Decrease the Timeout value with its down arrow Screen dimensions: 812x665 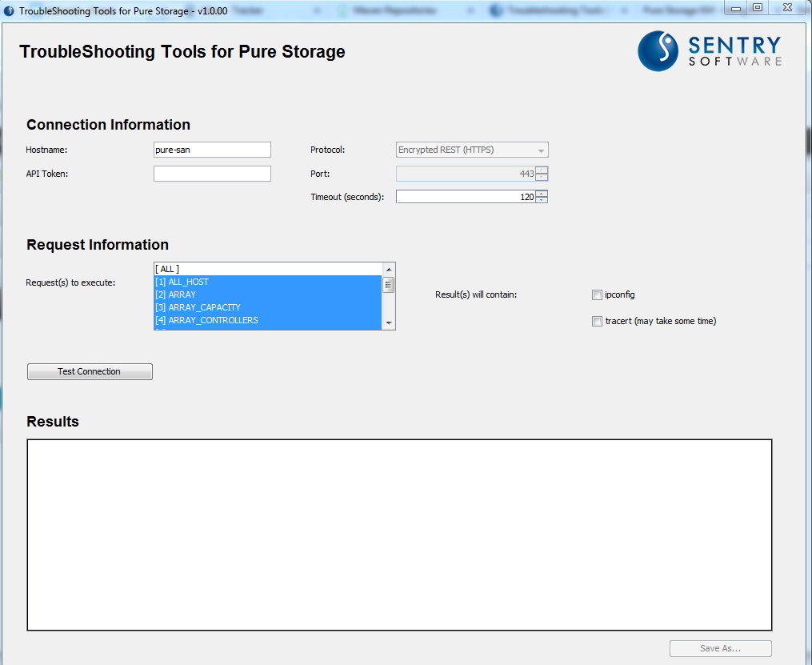pyautogui.click(x=542, y=200)
